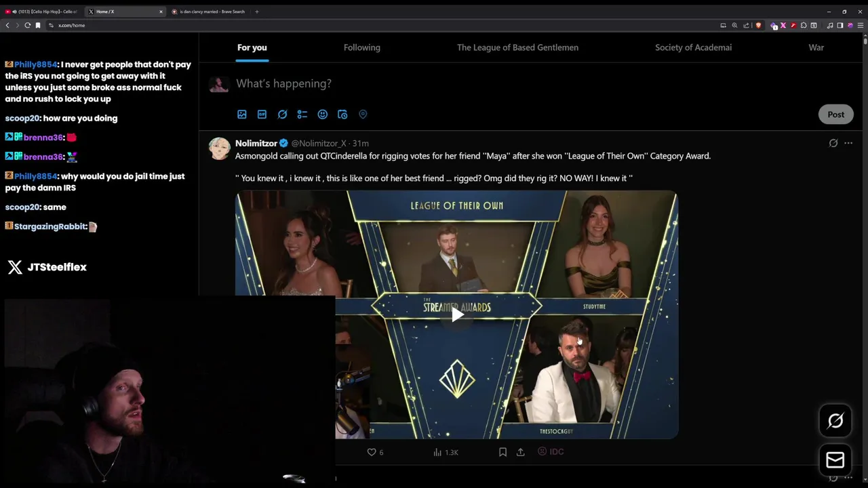Open a new browser tab
Image resolution: width=868 pixels, height=488 pixels.
(x=256, y=12)
